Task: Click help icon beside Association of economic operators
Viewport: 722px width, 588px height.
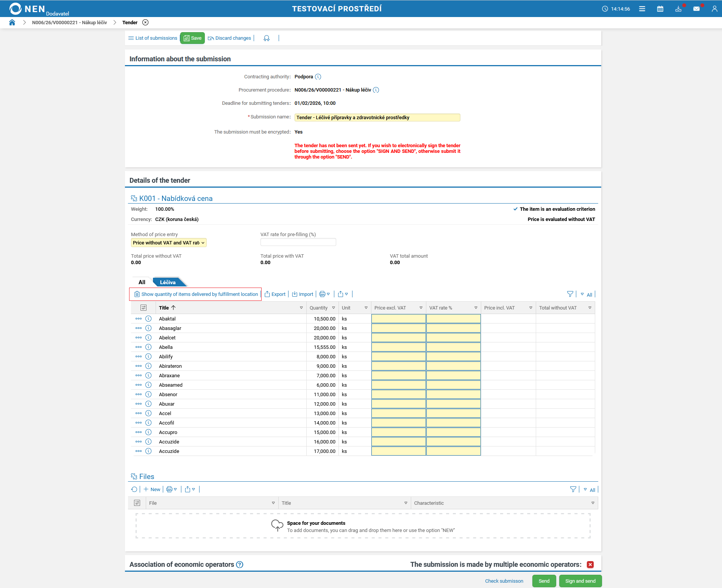Action: (x=240, y=565)
